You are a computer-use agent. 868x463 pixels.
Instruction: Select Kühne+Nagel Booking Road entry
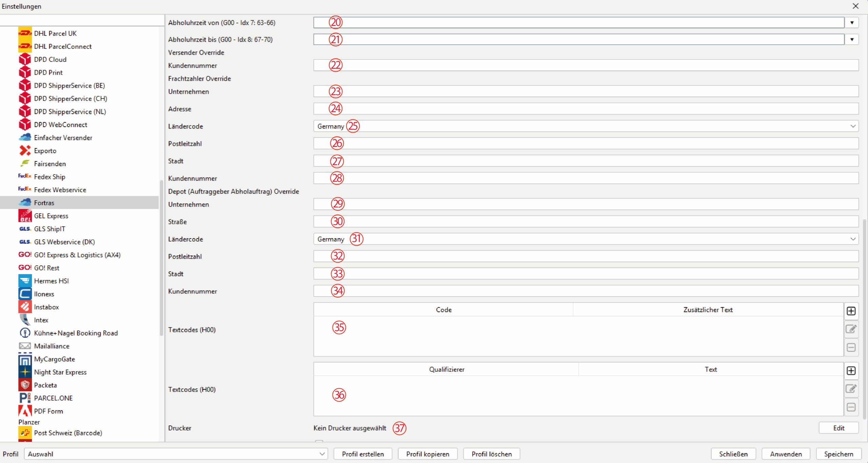[x=76, y=333]
